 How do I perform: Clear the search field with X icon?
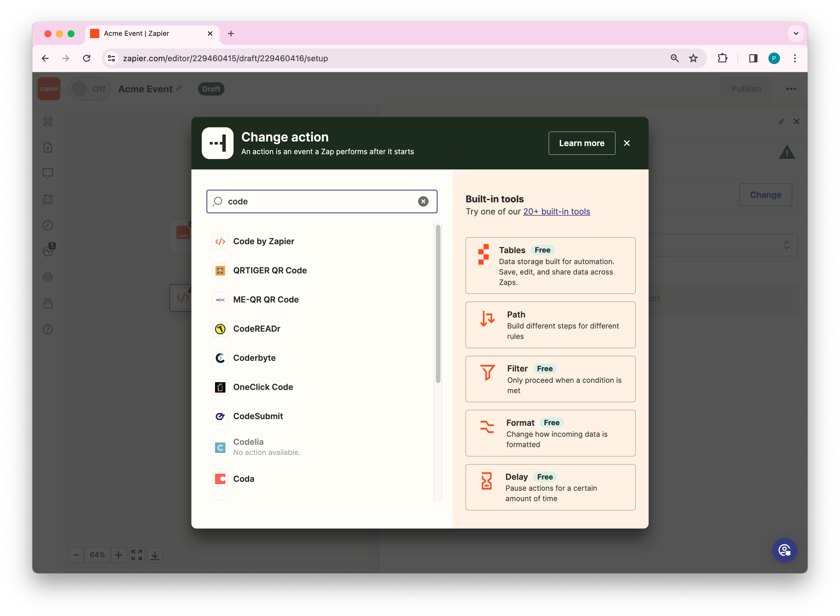[423, 201]
